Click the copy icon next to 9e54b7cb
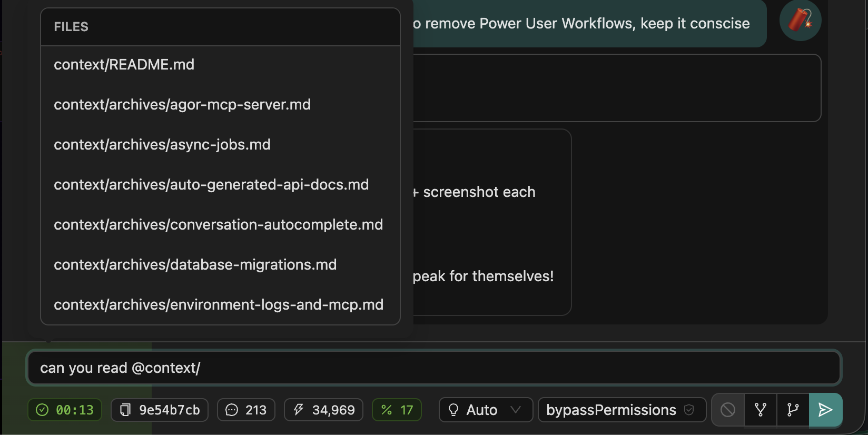Image resolution: width=868 pixels, height=435 pixels. pos(125,410)
